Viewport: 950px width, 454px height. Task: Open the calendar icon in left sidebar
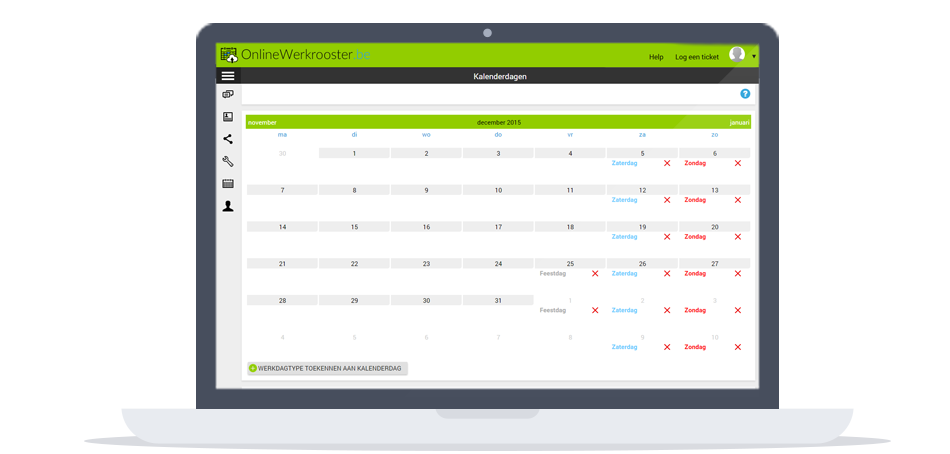(228, 184)
